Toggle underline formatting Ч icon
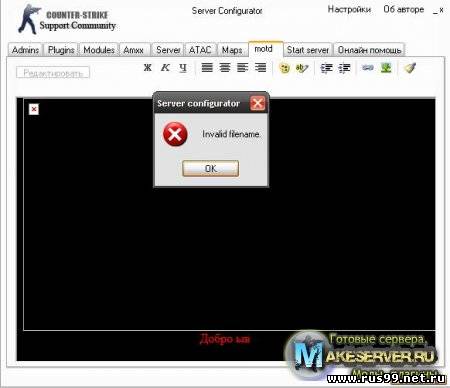 [183, 68]
